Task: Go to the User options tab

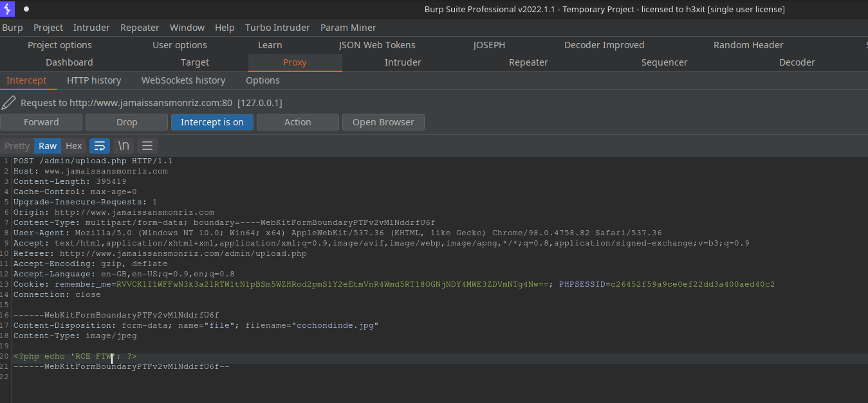Action: pyautogui.click(x=180, y=45)
